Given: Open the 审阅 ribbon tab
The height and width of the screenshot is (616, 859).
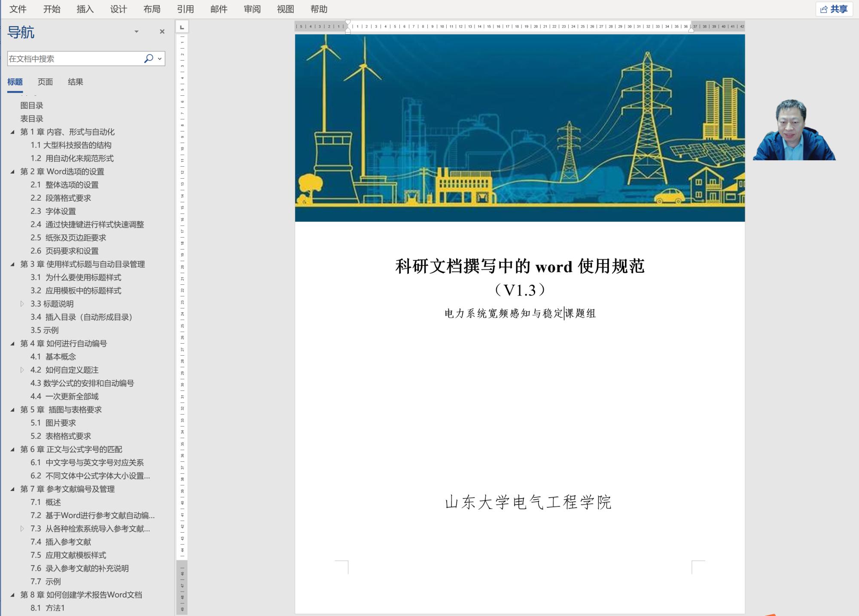Looking at the screenshot, I should pyautogui.click(x=252, y=9).
